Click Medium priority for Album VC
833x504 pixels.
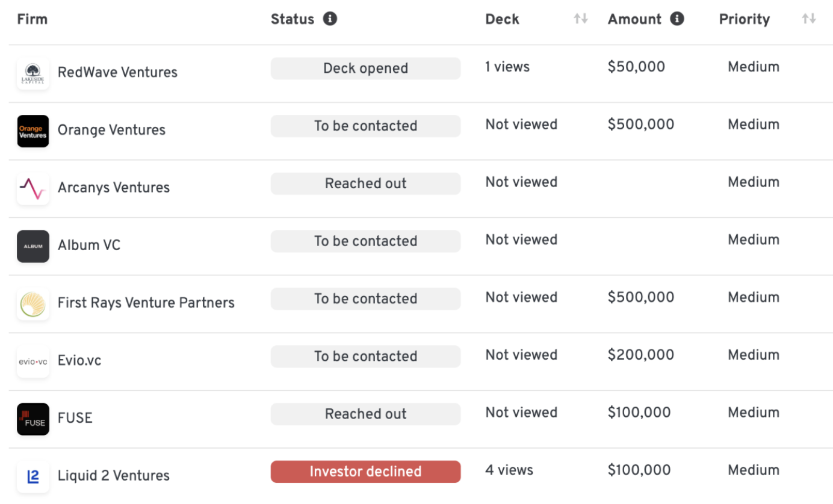tap(754, 239)
